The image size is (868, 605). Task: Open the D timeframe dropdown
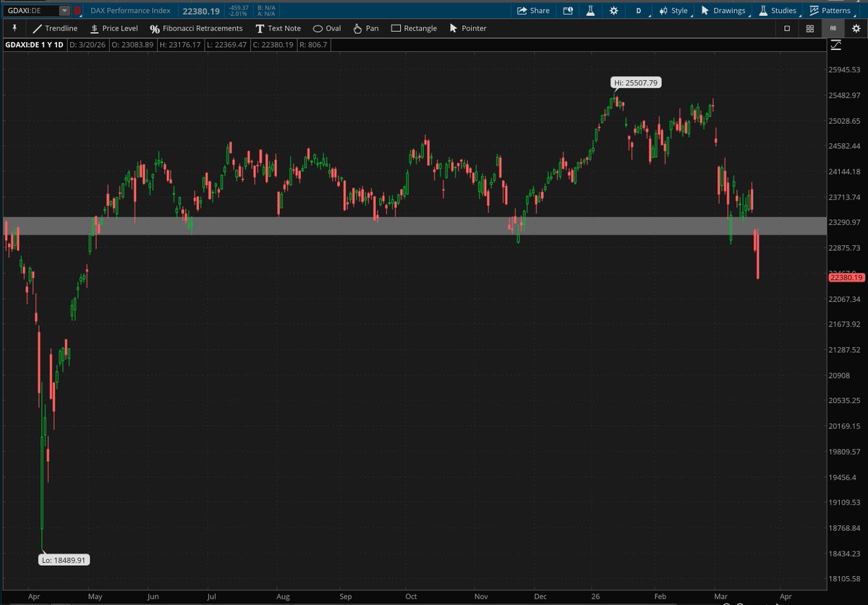638,11
